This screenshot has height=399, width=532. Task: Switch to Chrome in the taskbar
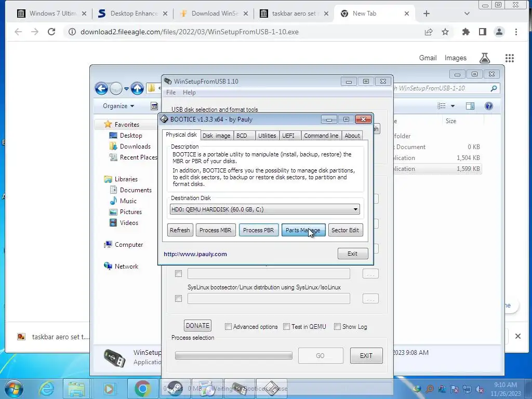pyautogui.click(x=142, y=389)
